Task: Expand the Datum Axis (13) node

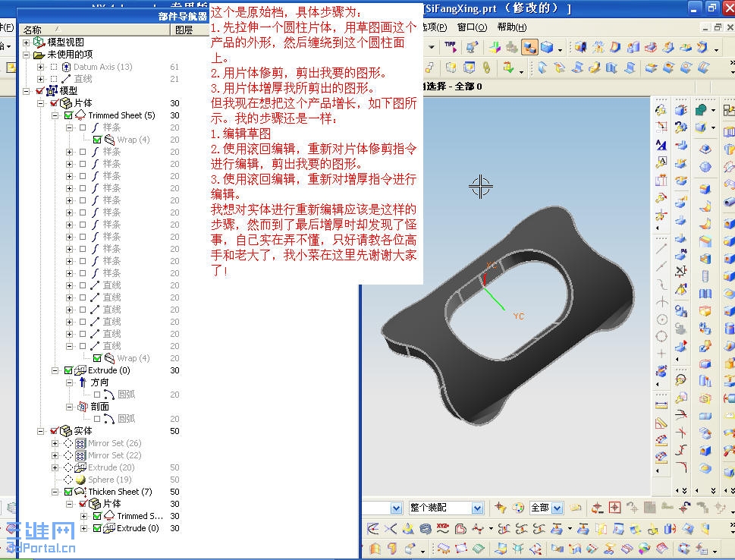Action: 41,67
